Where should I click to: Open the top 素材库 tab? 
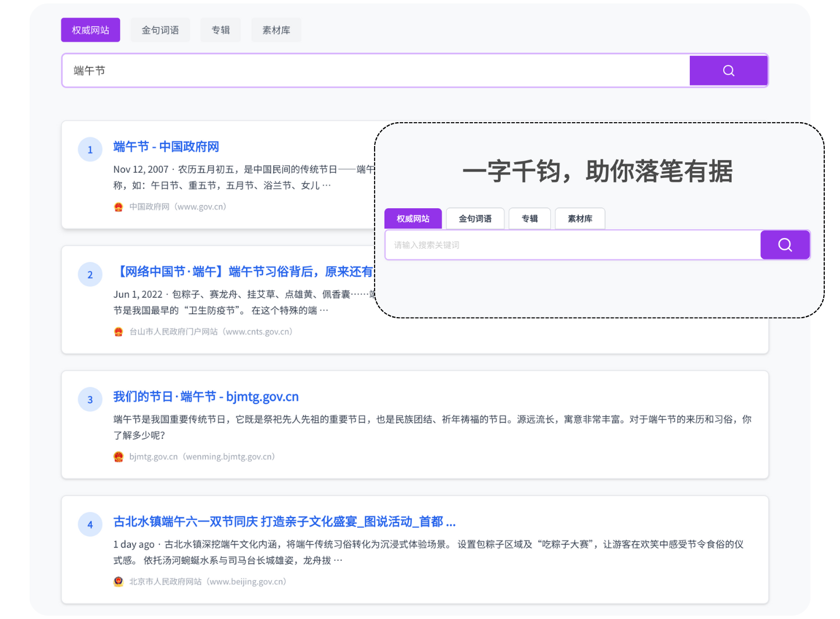click(276, 30)
